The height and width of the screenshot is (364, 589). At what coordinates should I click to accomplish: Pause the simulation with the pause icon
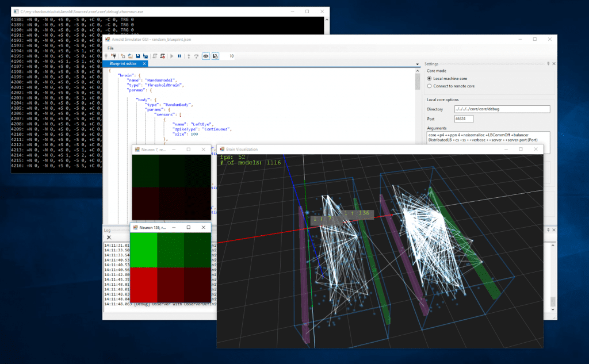179,56
